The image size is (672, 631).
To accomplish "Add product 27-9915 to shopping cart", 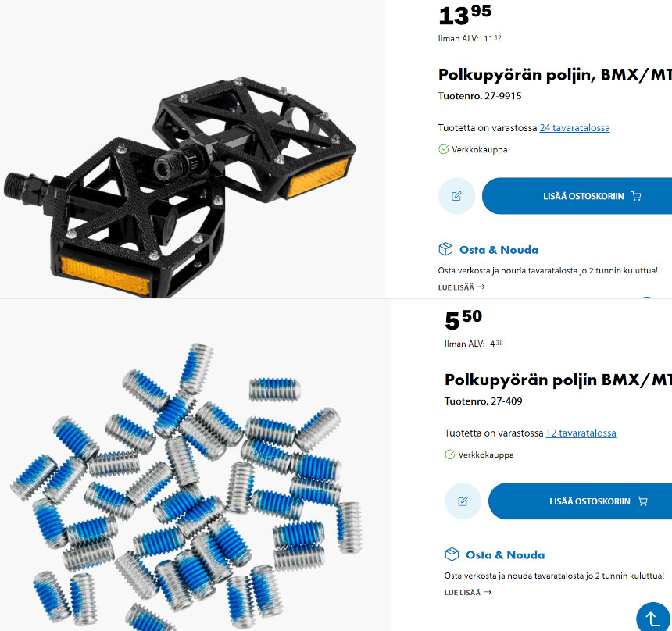I will click(577, 196).
